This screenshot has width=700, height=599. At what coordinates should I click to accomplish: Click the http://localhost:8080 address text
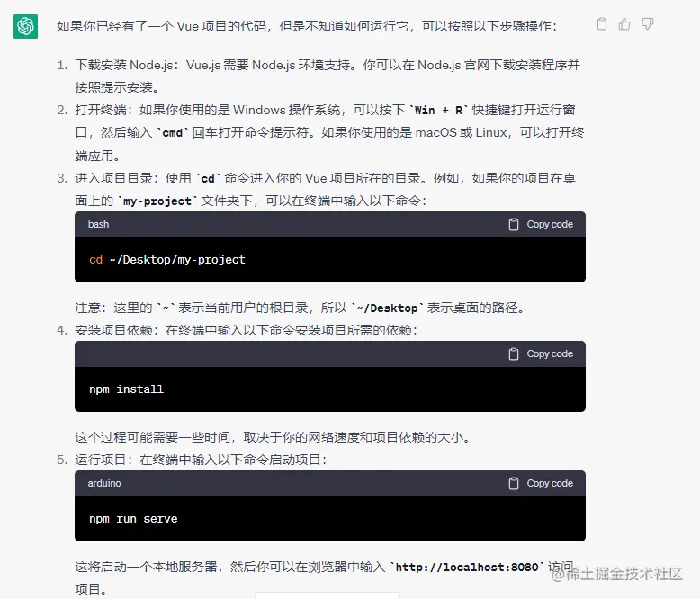click(467, 568)
